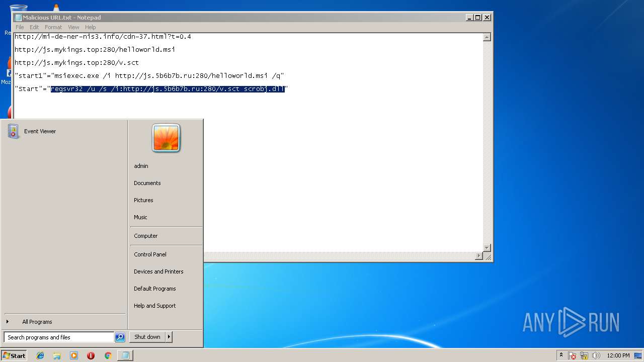
Task: Expand shut down options arrow
Action: [169, 337]
